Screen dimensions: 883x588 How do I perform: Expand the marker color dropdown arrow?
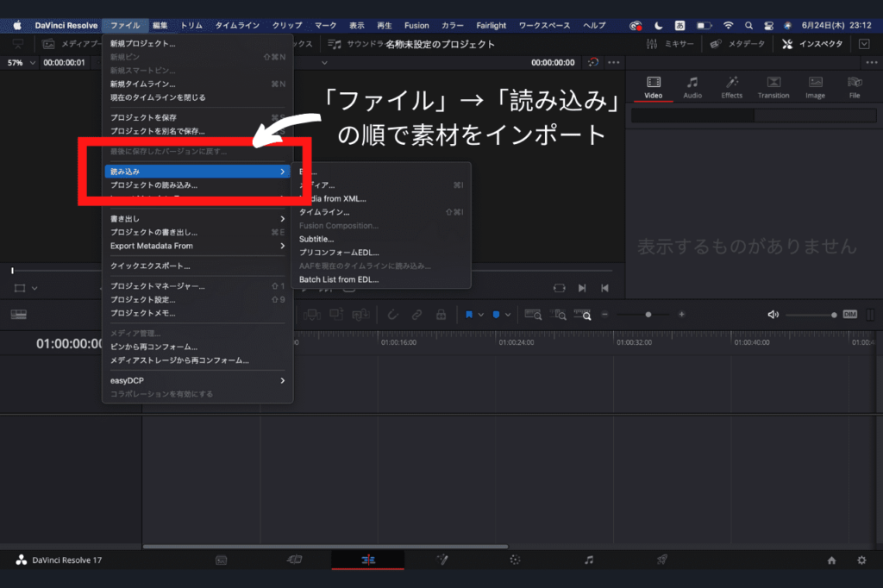(508, 315)
